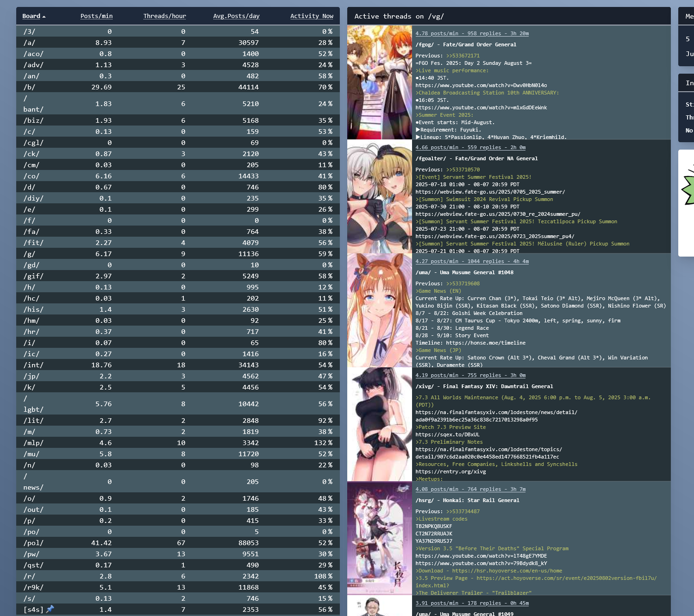Sort table by Activity Now column

[312, 16]
